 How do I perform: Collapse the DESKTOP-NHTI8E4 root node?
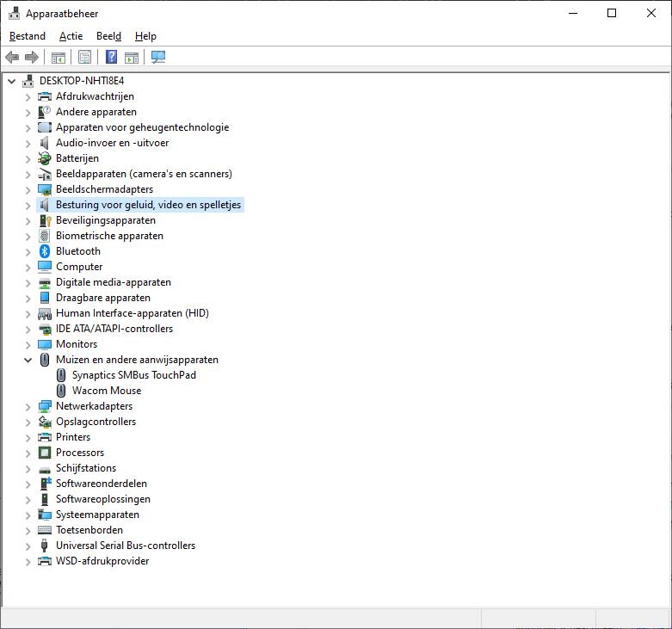(12, 81)
